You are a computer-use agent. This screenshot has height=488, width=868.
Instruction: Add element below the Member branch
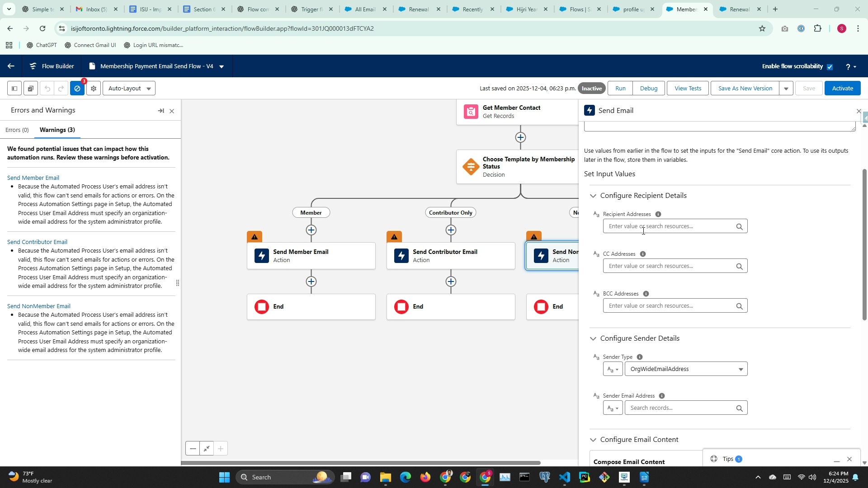click(311, 230)
